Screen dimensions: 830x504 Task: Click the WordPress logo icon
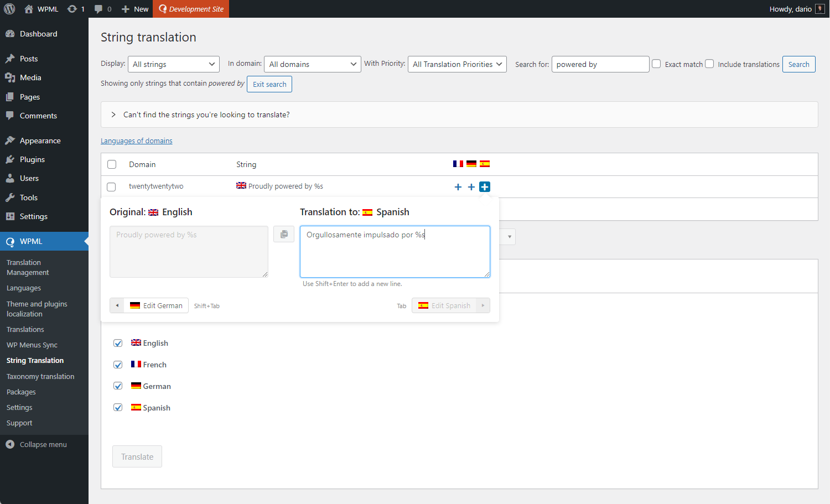(9, 9)
